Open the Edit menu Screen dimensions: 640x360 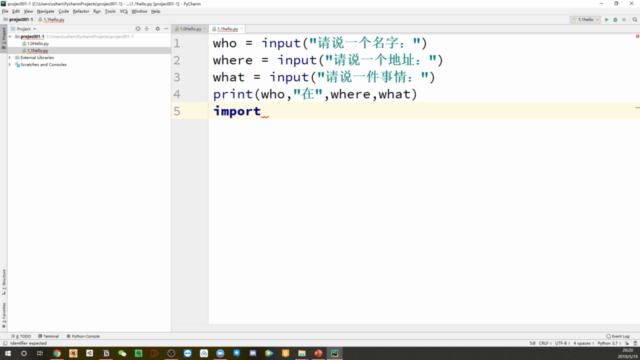point(16,11)
